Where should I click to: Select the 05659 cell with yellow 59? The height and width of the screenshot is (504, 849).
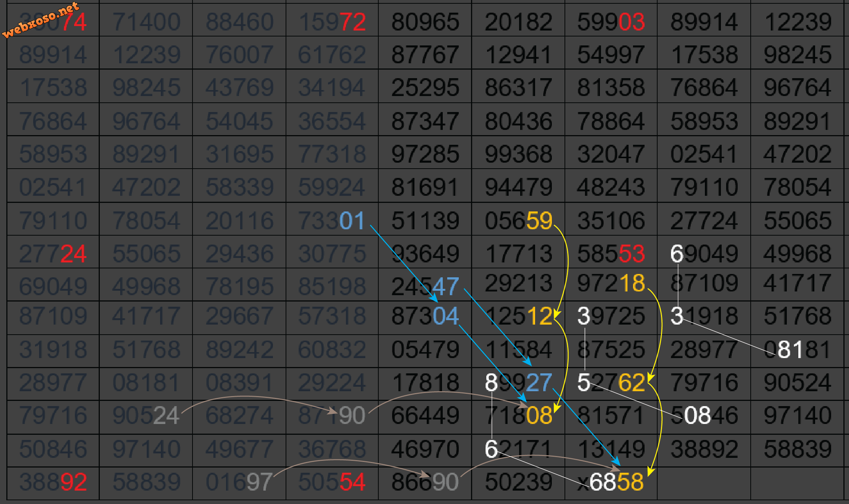click(518, 220)
